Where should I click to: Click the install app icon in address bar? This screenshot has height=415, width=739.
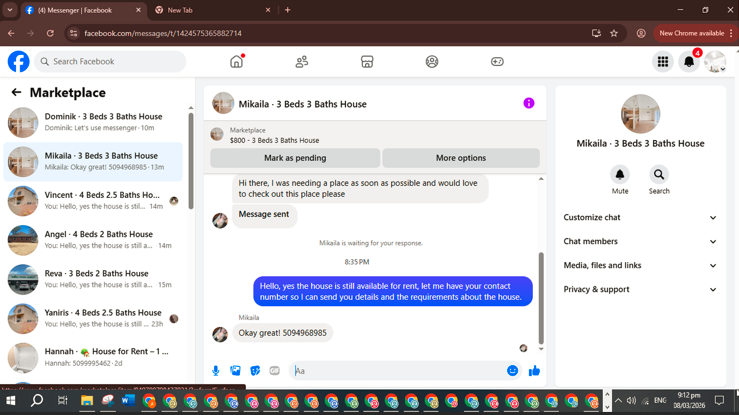tap(596, 33)
